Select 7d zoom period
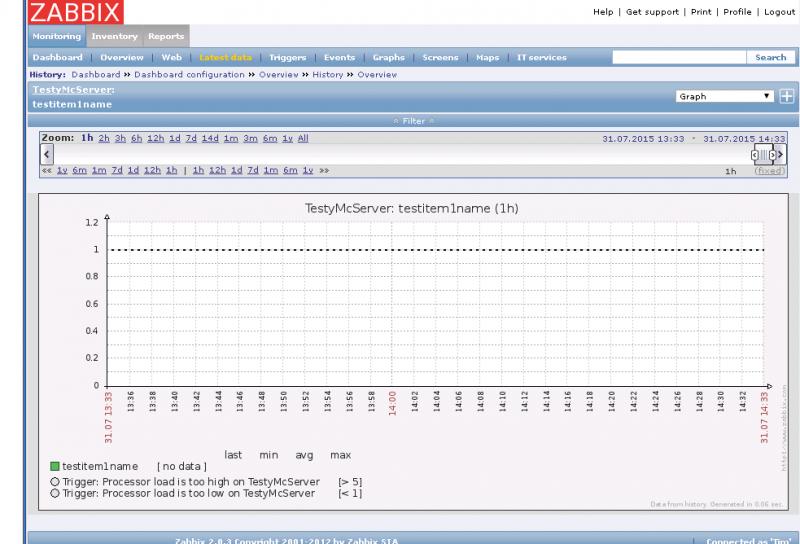 pos(191,138)
